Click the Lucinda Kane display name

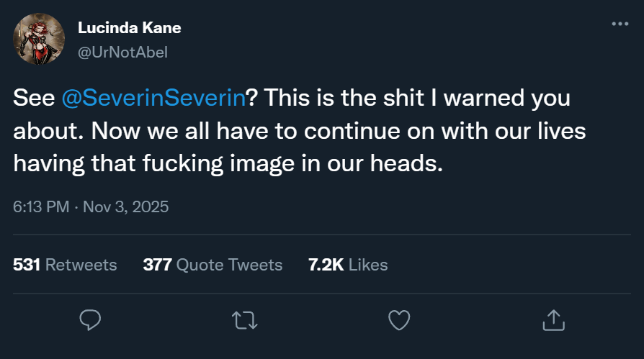pyautogui.click(x=128, y=28)
